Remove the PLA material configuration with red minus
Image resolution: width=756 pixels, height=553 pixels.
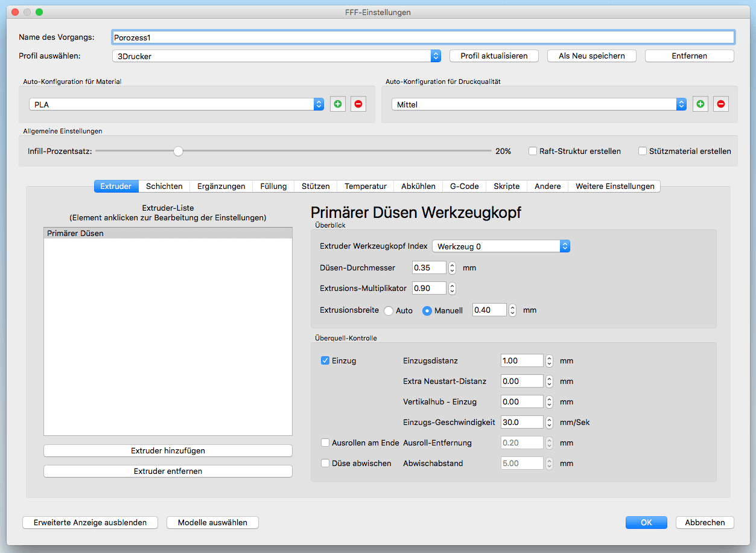coord(358,104)
